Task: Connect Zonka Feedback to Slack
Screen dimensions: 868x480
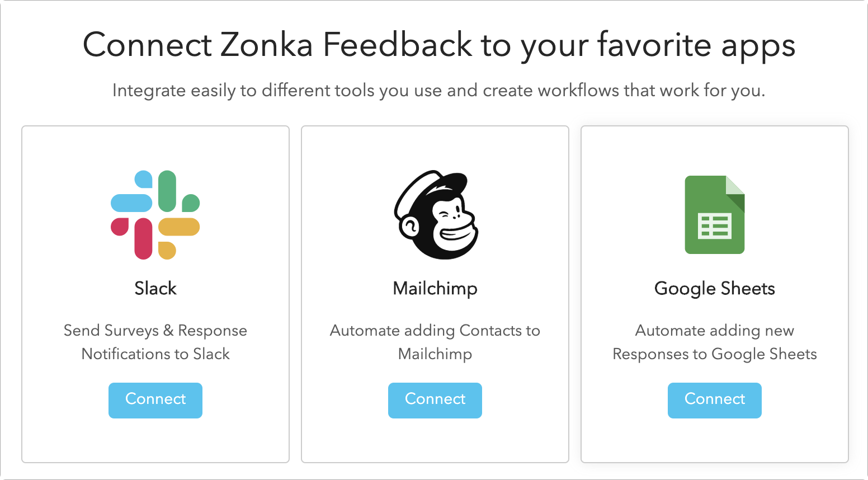Action: coord(155,400)
